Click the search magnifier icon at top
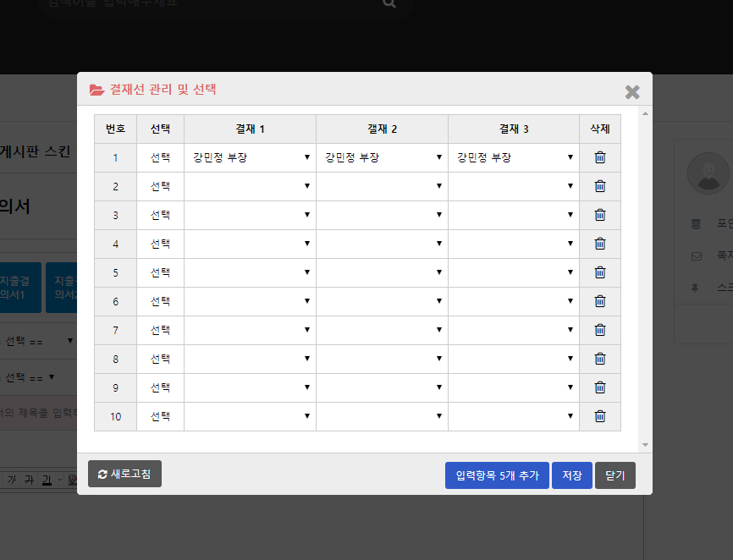Image resolution: width=733 pixels, height=560 pixels. coord(389,3)
